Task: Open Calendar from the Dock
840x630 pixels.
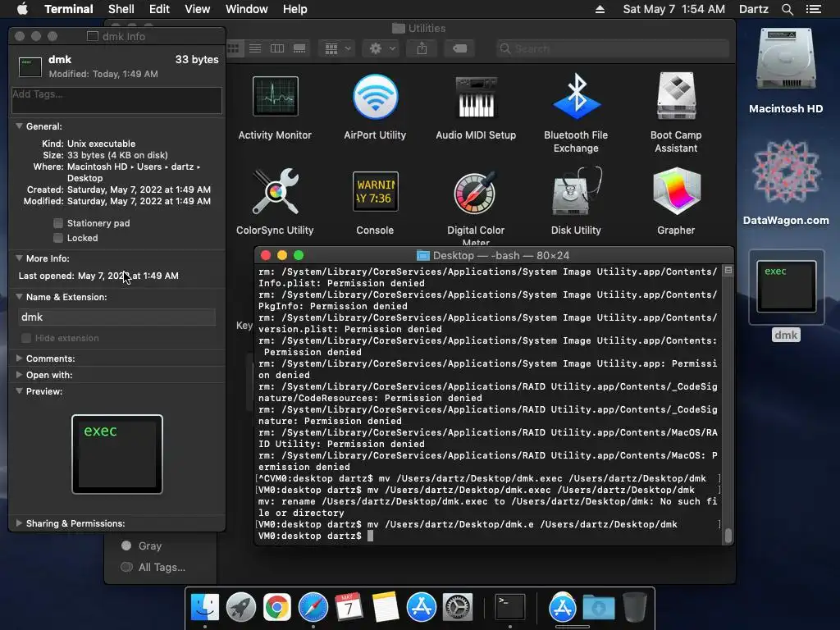Action: click(x=349, y=608)
